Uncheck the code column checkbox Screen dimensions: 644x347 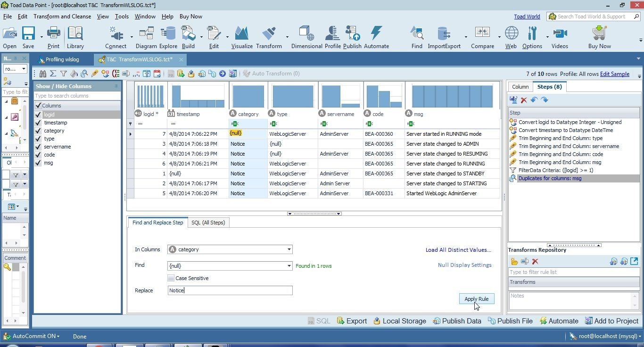38,155
